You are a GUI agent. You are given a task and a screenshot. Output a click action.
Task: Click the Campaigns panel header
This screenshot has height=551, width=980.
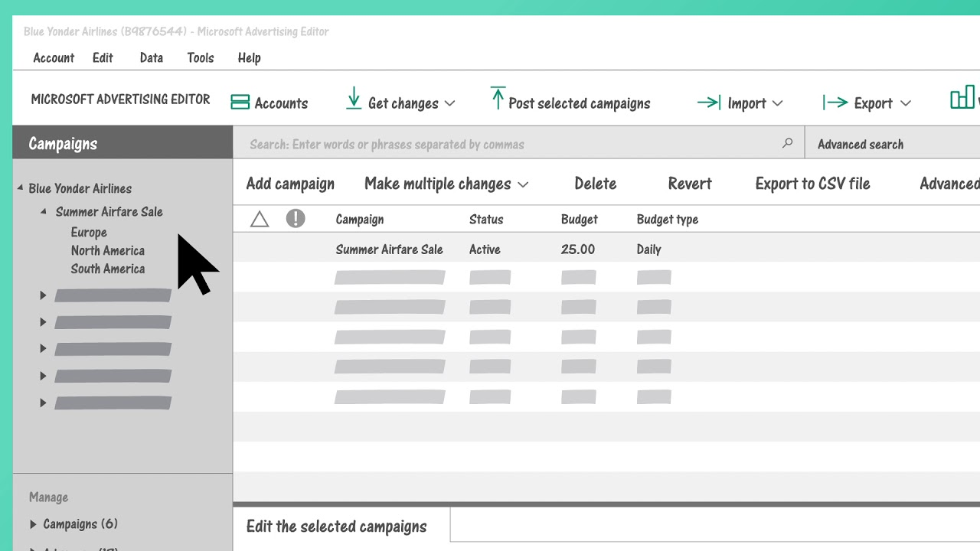pos(122,143)
